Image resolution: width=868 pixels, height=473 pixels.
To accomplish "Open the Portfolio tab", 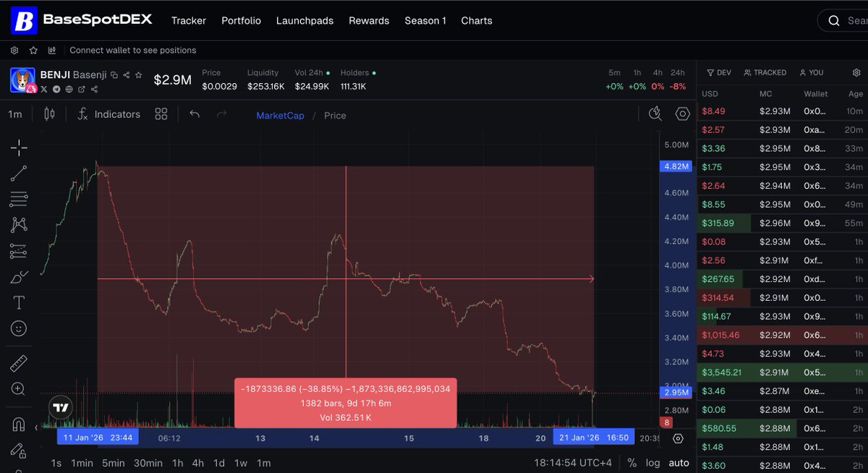I will pos(241,21).
